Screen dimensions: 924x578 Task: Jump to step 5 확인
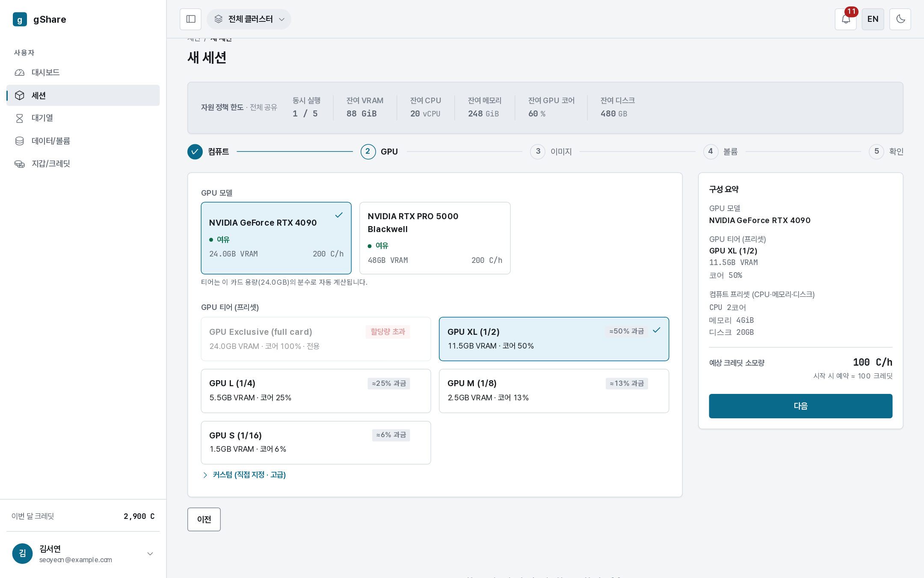click(886, 152)
